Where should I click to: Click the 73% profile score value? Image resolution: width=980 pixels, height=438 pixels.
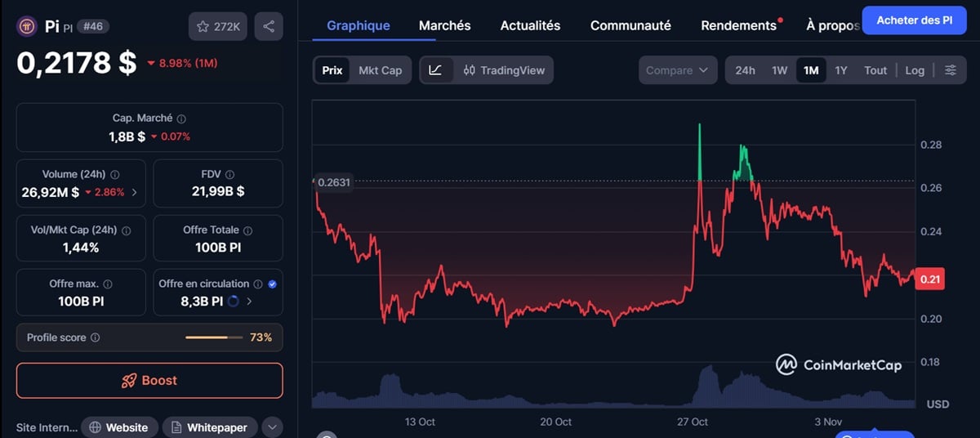point(261,337)
